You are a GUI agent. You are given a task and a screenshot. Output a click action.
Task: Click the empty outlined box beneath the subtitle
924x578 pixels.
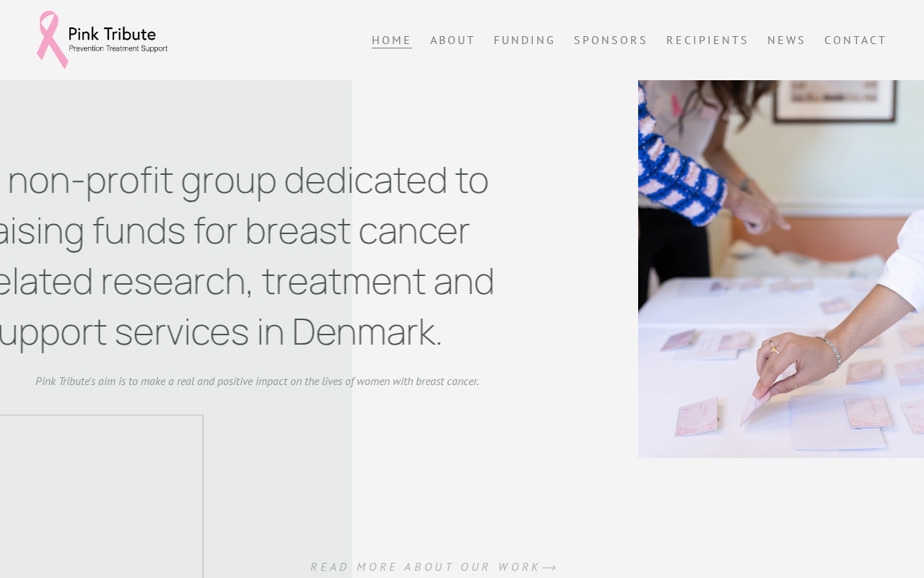point(101,496)
